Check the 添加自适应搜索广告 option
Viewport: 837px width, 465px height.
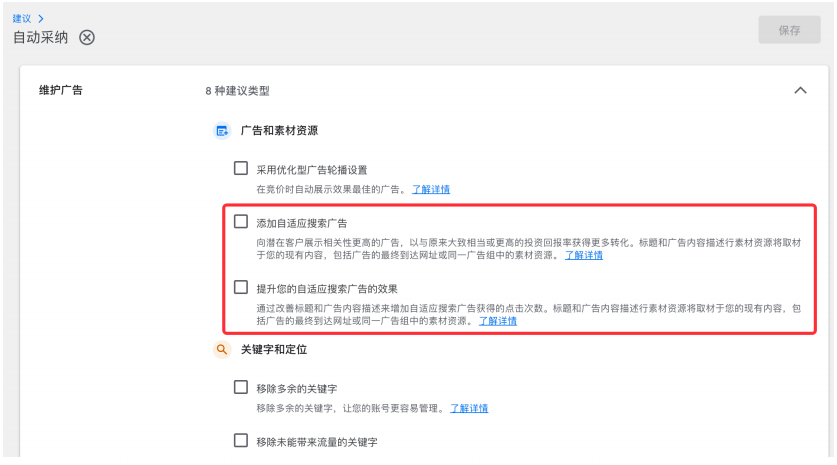[241, 221]
